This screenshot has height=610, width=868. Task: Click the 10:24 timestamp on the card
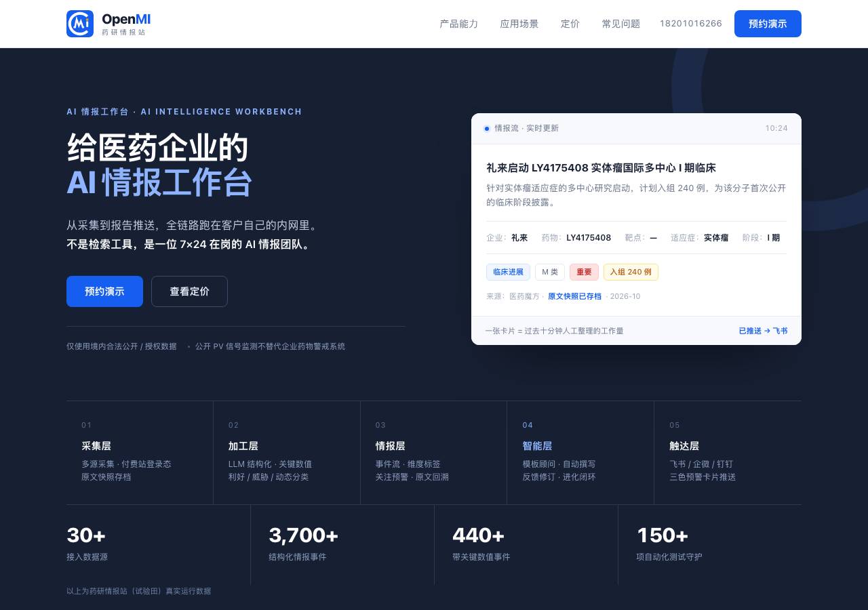(776, 128)
